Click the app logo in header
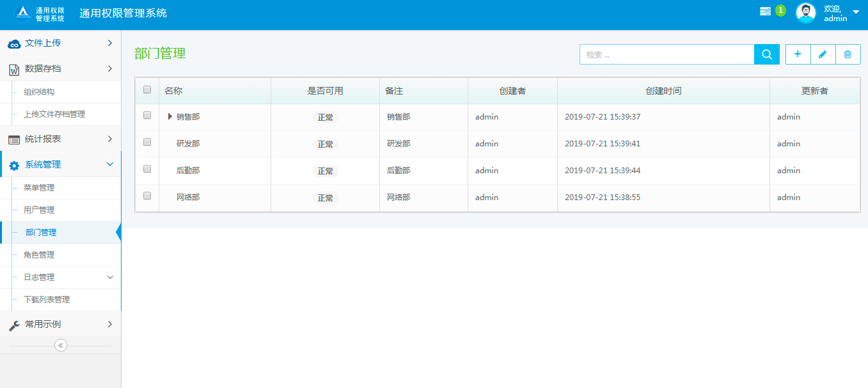Viewport: 868px width, 388px height. click(40, 13)
